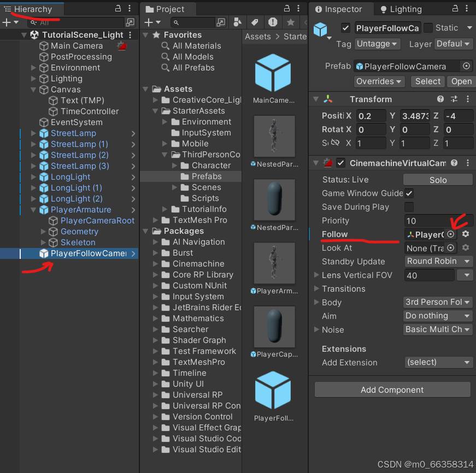476x473 pixels.
Task: Click the favorites star icon in Project toolbar
Action: point(291,22)
